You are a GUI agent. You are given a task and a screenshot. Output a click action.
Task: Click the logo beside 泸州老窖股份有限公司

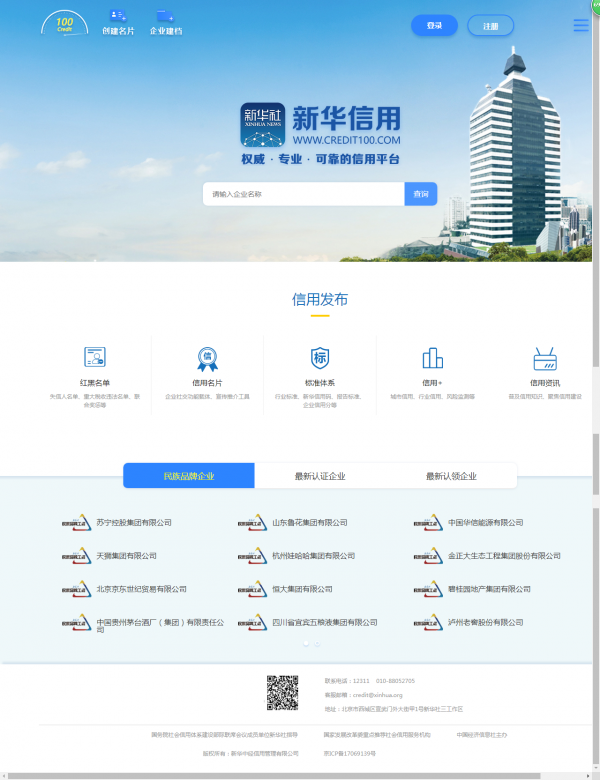[428, 622]
